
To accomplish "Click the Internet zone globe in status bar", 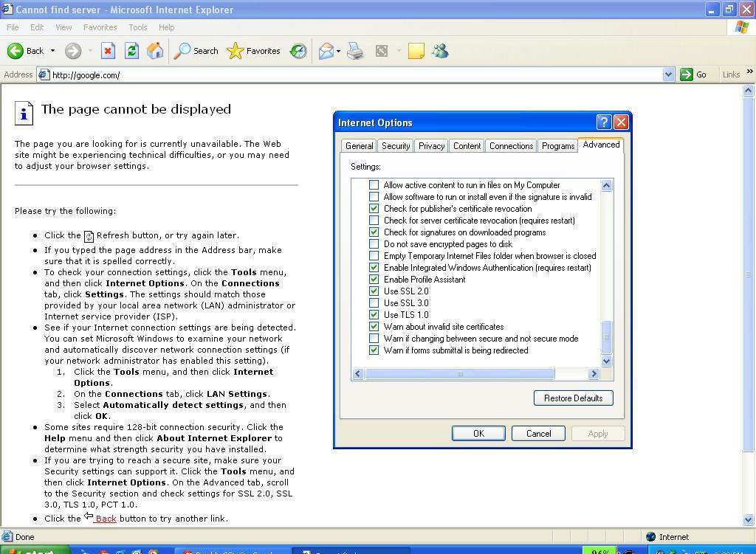I will tap(651, 536).
